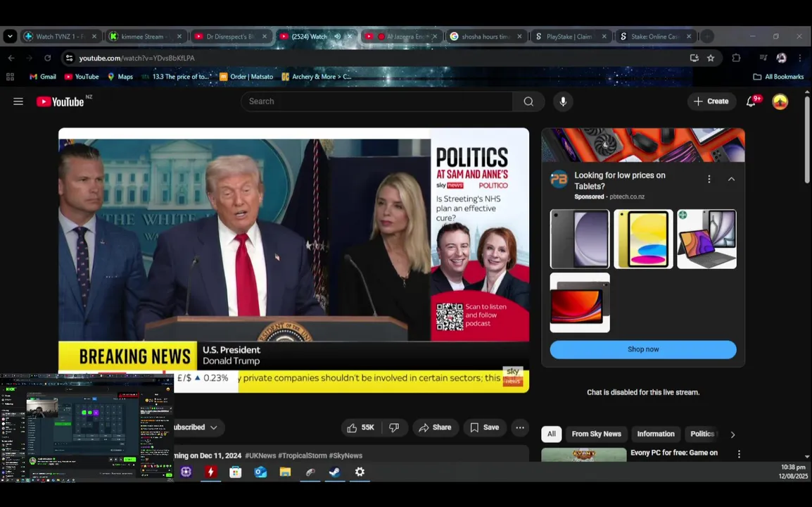812x507 pixels.
Task: Select the Politics filter chip
Action: pos(702,434)
